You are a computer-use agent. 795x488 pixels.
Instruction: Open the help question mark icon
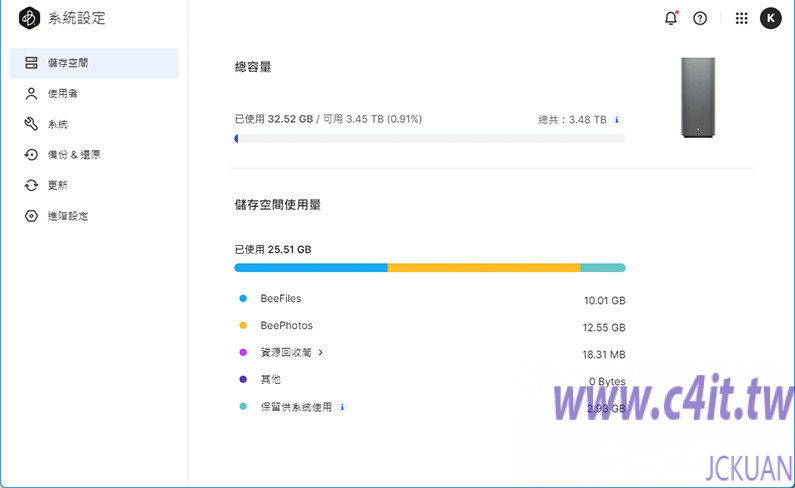pyautogui.click(x=700, y=18)
